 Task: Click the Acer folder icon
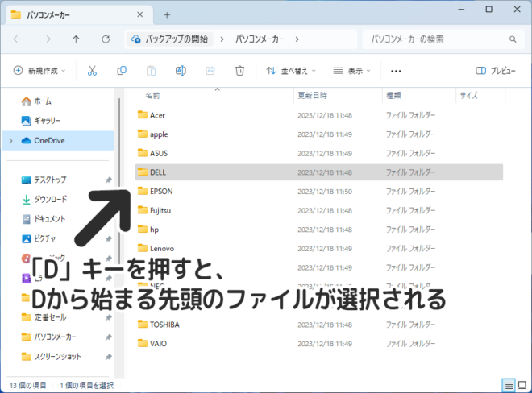pos(143,114)
